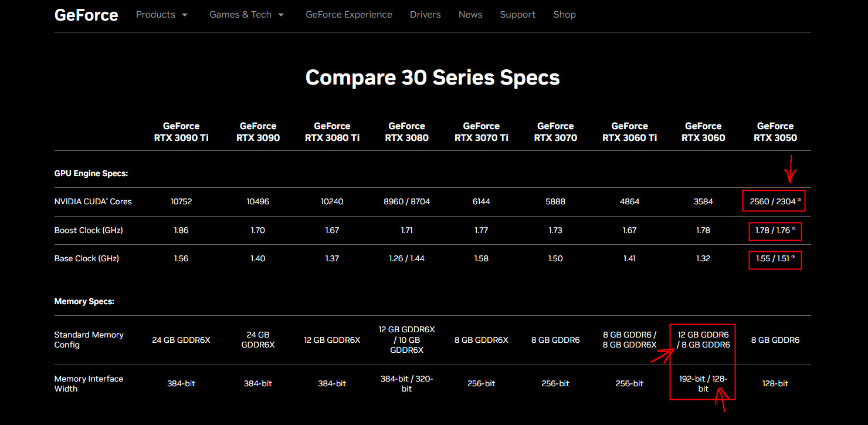Image resolution: width=868 pixels, height=425 pixels.
Task: Open the GeForce RTX 3080 Ti header
Action: point(332,132)
